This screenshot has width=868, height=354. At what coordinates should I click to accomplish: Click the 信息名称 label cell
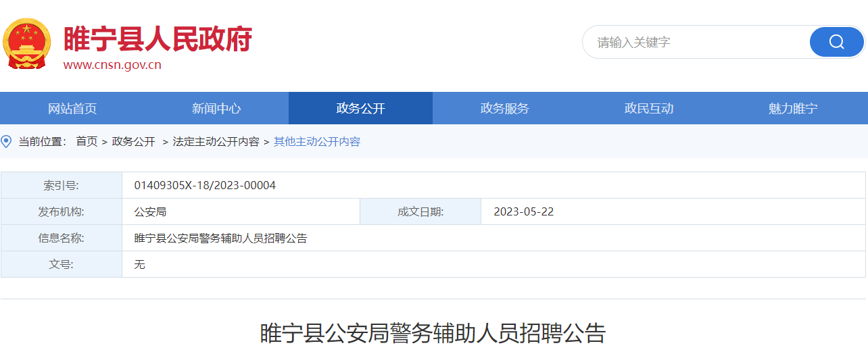[x=62, y=238]
